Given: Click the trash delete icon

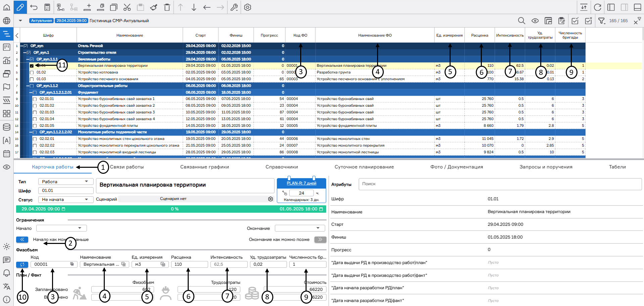Looking at the screenshot, I should [x=167, y=7].
